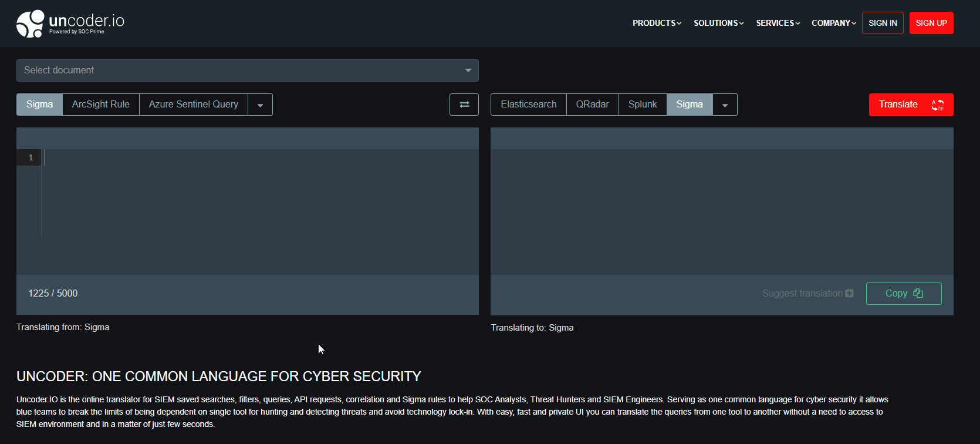Screen dimensions: 980x444
Task: Select ArcSight Rule source tab
Action: (101, 105)
